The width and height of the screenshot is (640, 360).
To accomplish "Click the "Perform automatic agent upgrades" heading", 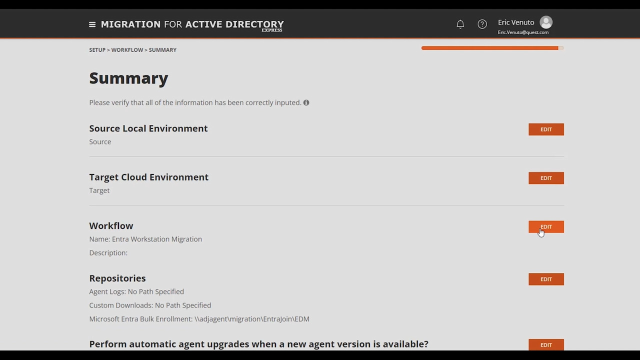I will pyautogui.click(x=259, y=344).
